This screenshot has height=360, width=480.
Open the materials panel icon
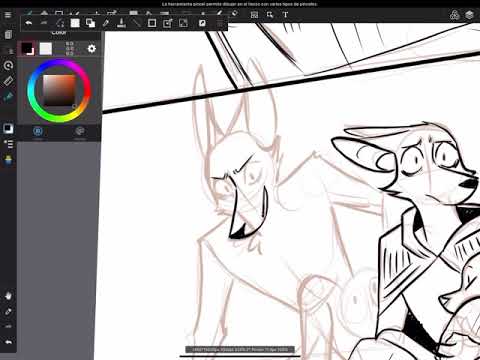click(x=454, y=15)
